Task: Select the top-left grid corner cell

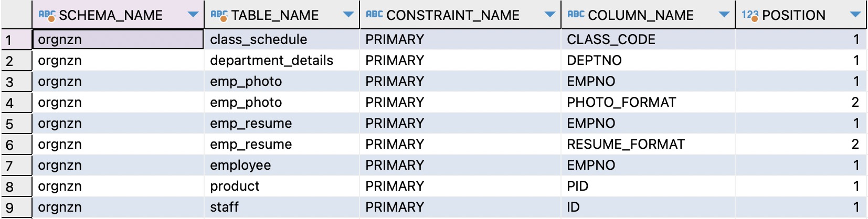Action: pyautogui.click(x=16, y=15)
